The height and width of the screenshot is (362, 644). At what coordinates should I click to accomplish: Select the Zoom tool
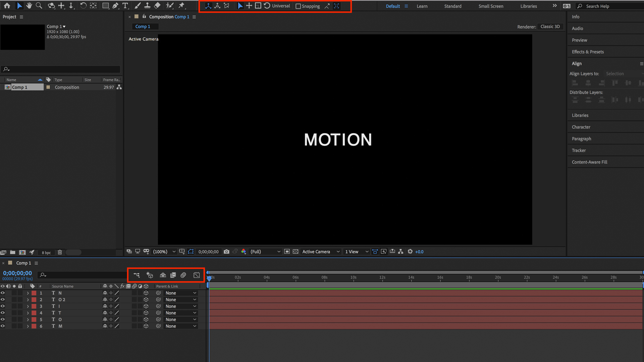coord(39,6)
